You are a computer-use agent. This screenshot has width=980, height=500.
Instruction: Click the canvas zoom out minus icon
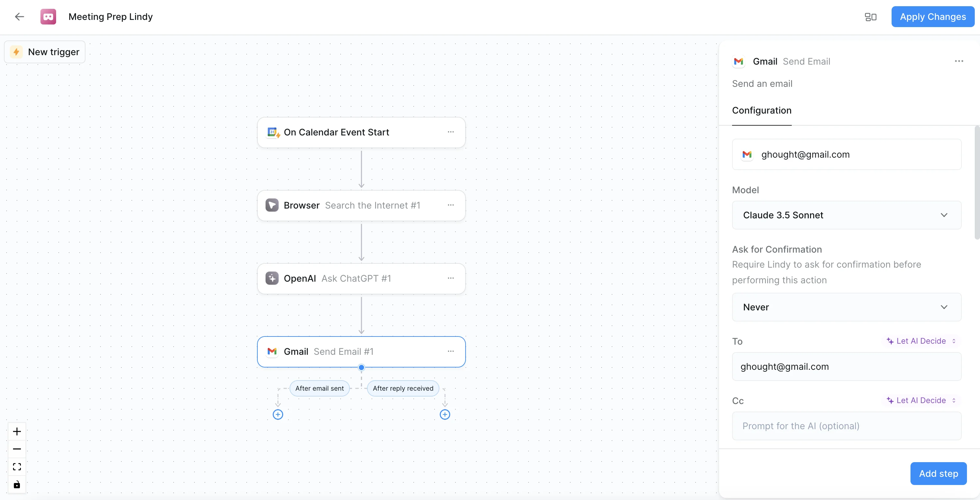coord(17,449)
